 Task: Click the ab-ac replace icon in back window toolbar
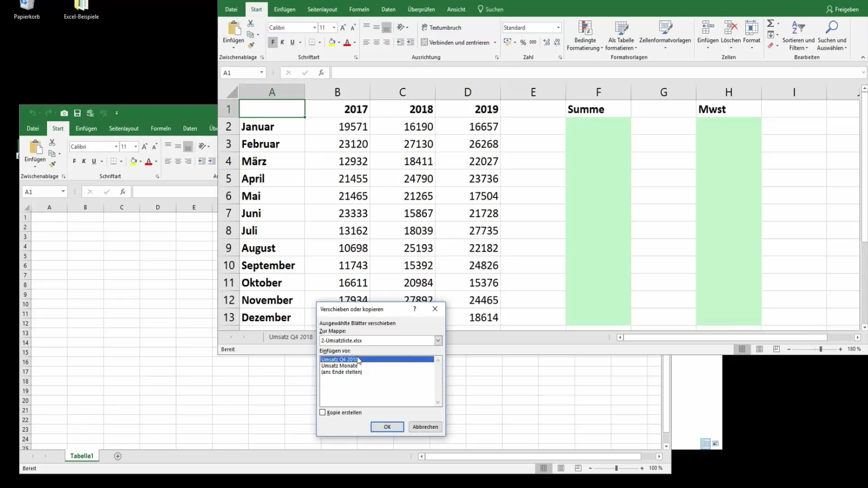click(90, 113)
